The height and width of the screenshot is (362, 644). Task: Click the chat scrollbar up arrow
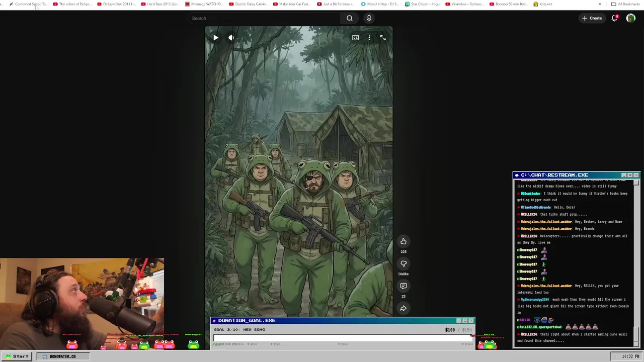tap(636, 182)
